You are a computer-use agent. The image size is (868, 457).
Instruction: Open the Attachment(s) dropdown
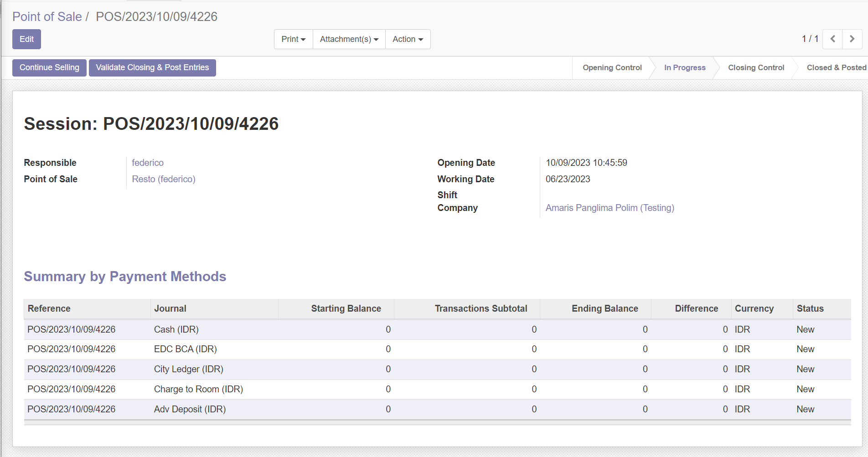point(349,39)
